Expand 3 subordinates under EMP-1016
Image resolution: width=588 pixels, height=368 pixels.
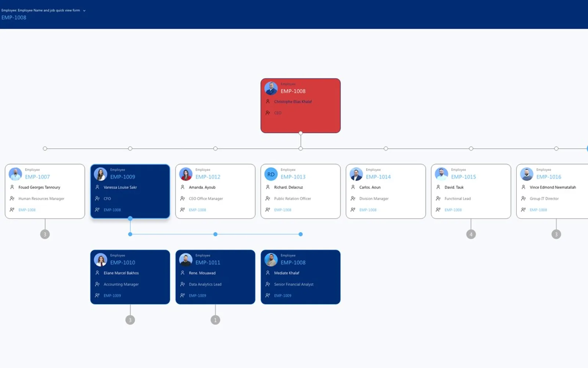point(556,234)
